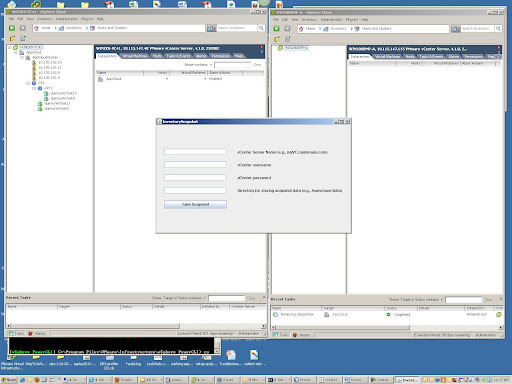Click the Hosts and Clusters breadcrumb in right window

click(376, 29)
